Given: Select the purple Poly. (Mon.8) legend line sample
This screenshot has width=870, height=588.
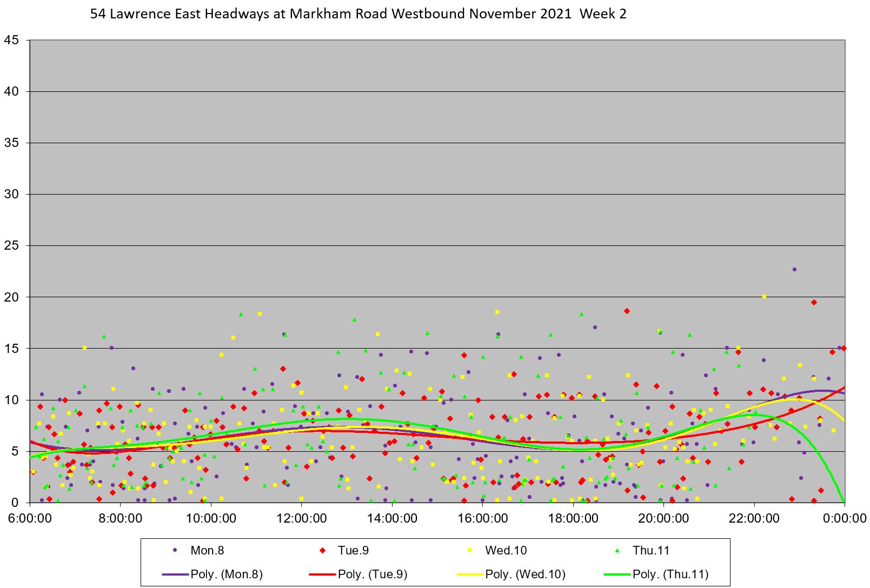Looking at the screenshot, I should click(175, 574).
